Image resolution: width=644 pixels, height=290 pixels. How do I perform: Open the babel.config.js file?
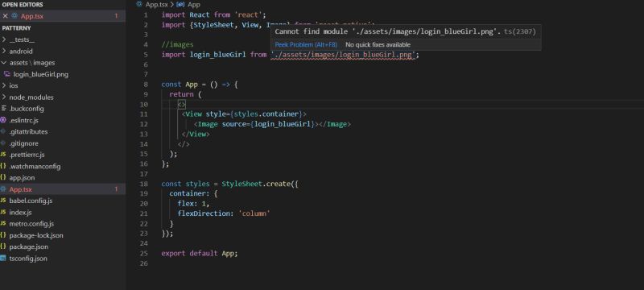pos(31,201)
